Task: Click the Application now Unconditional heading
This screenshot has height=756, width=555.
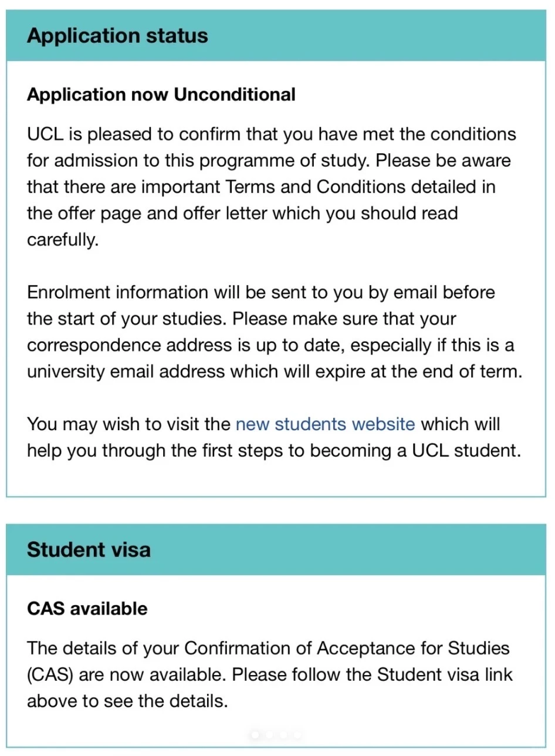Action: point(161,94)
